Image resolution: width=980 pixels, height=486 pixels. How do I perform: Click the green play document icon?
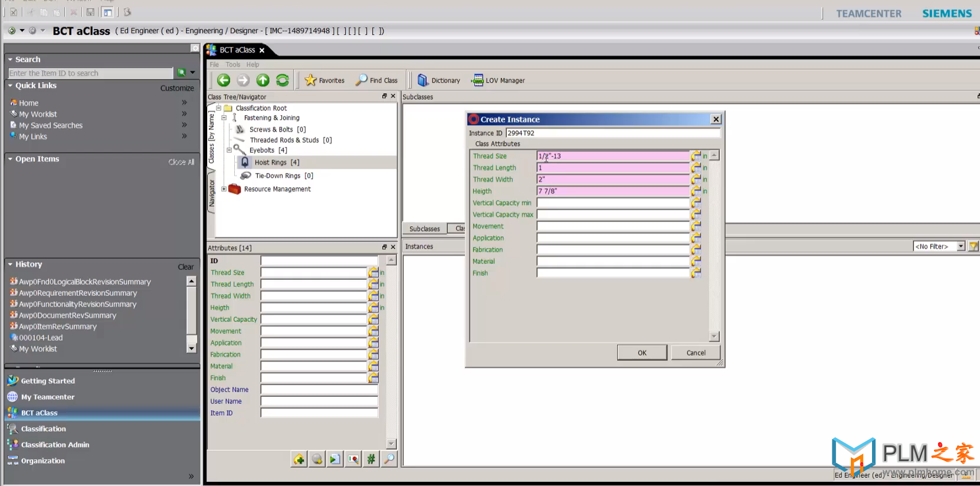(335, 459)
